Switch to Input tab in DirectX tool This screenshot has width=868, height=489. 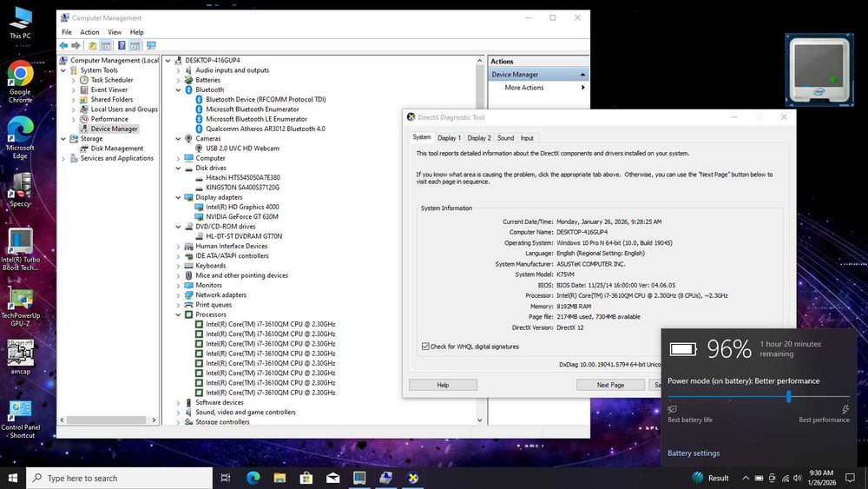point(527,138)
